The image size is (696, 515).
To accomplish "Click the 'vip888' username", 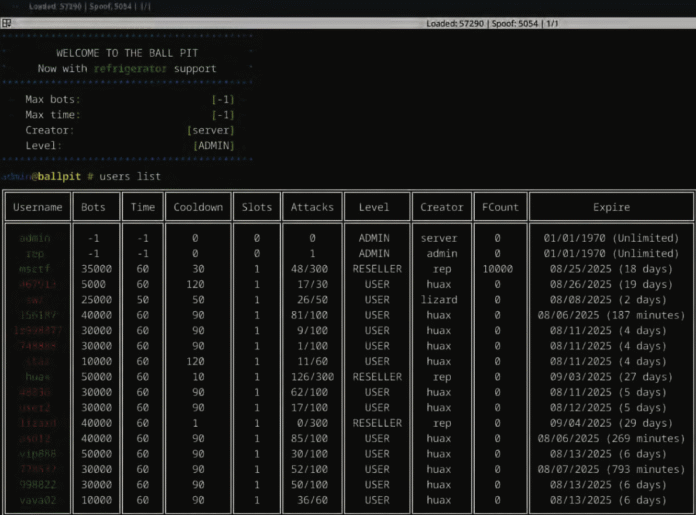I will coord(38,454).
